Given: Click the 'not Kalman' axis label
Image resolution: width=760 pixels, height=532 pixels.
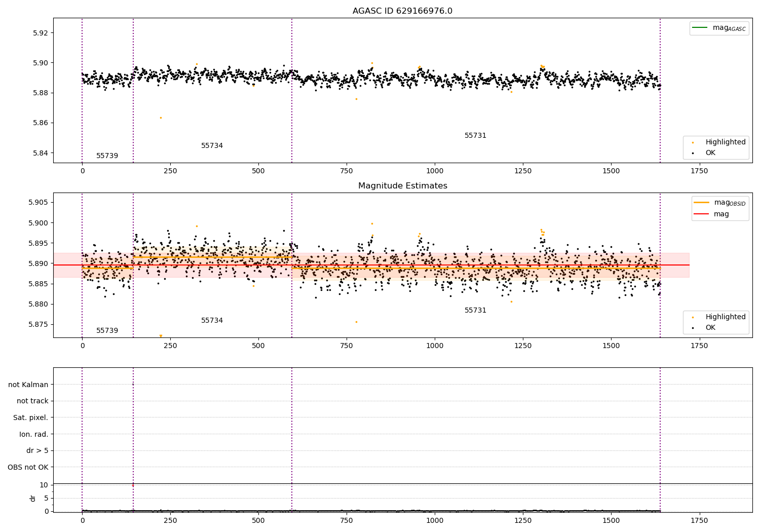Looking at the screenshot, I should tap(28, 385).
